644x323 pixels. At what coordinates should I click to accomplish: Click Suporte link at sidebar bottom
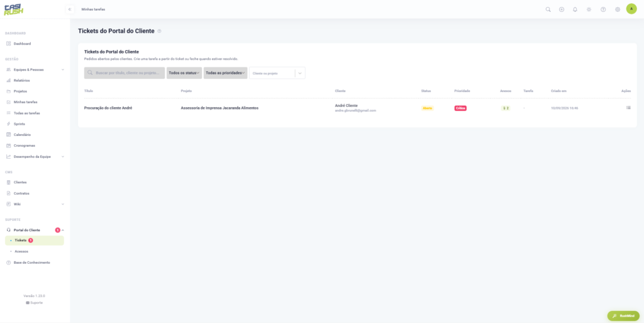click(34, 303)
